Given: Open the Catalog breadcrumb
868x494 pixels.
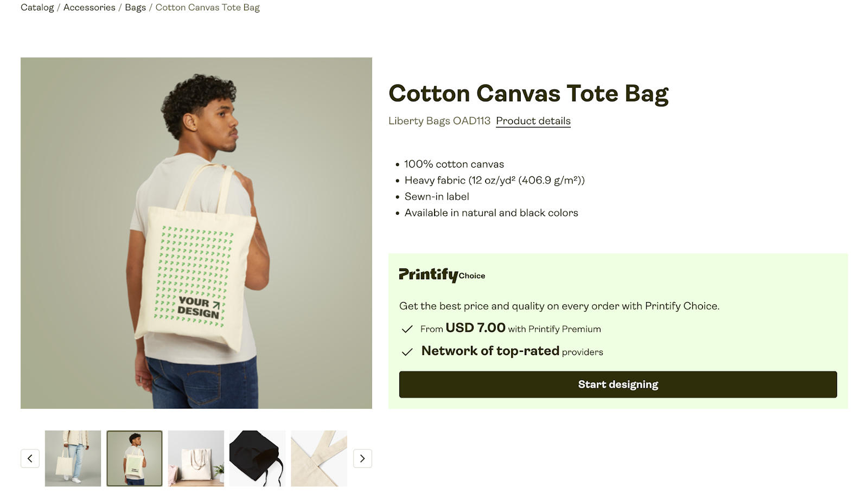Looking at the screenshot, I should pyautogui.click(x=36, y=7).
